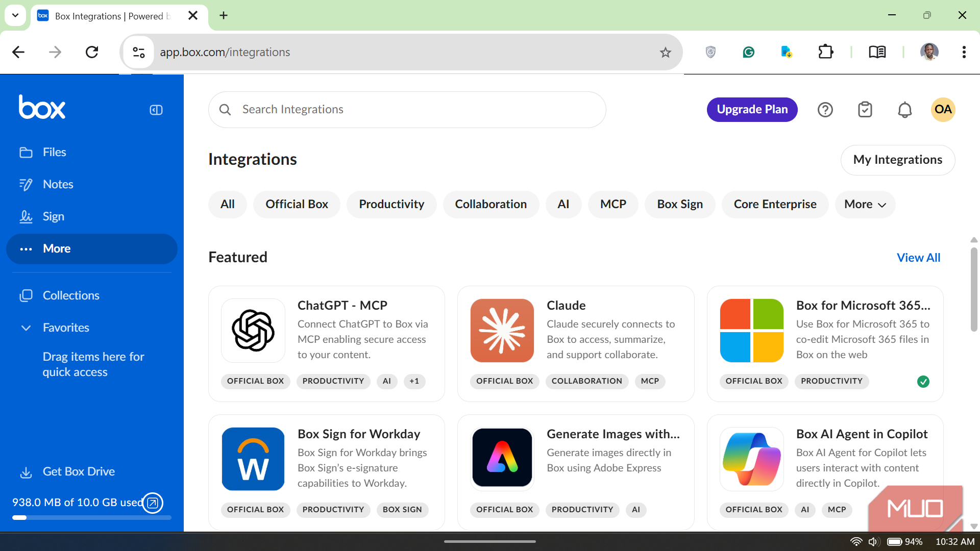The image size is (980, 551).
Task: Click the green installed checkmark icon
Action: click(x=923, y=382)
